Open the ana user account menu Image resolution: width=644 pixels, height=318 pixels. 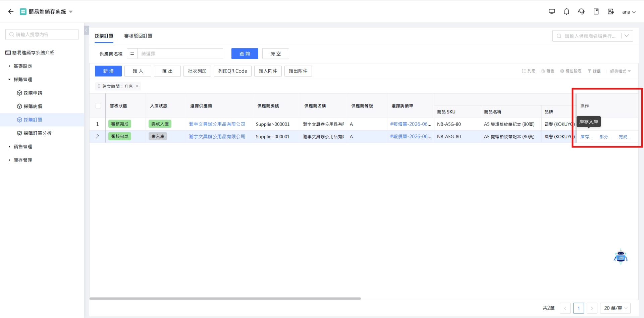[x=629, y=12]
